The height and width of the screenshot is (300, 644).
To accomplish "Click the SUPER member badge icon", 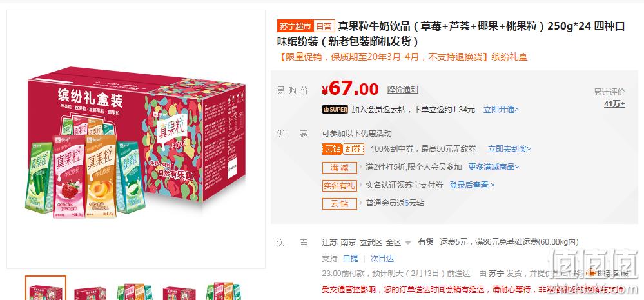I will [335, 109].
